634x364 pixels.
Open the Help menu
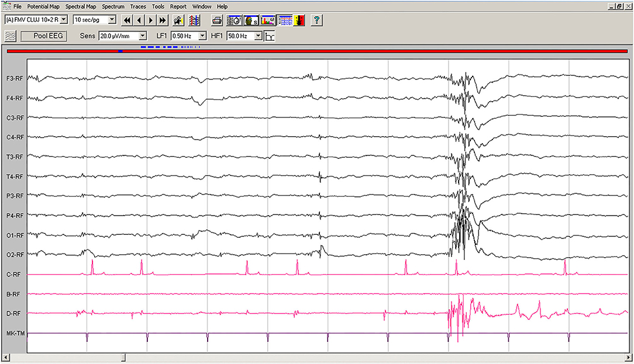222,6
